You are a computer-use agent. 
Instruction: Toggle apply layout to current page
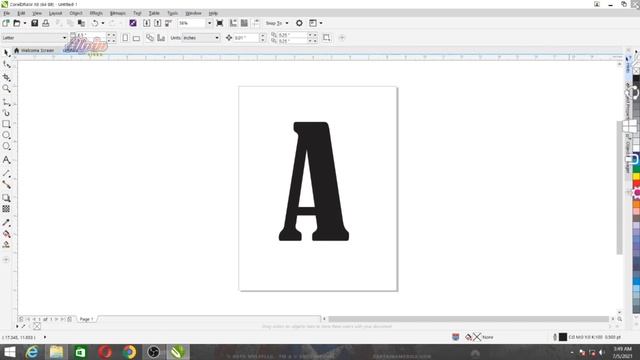pos(161,38)
